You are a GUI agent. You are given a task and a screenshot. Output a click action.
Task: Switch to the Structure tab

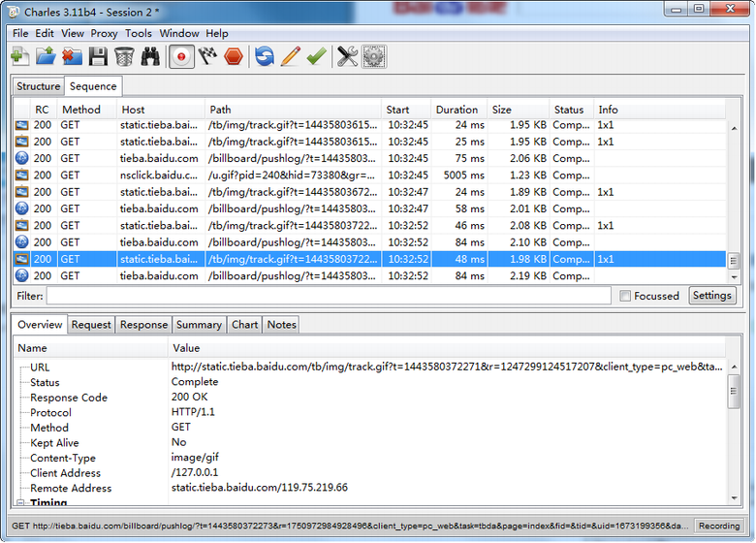pyautogui.click(x=39, y=86)
